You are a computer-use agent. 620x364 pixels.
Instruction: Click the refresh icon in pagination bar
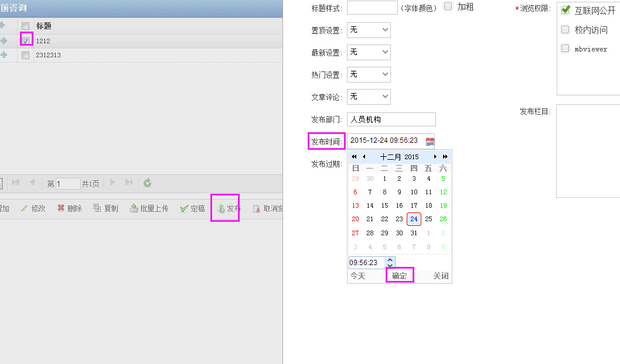click(147, 183)
